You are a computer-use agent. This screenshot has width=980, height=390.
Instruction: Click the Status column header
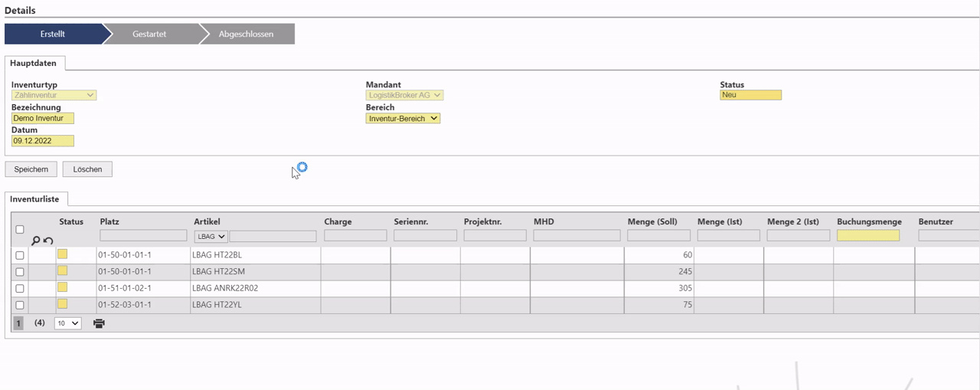[x=71, y=222]
